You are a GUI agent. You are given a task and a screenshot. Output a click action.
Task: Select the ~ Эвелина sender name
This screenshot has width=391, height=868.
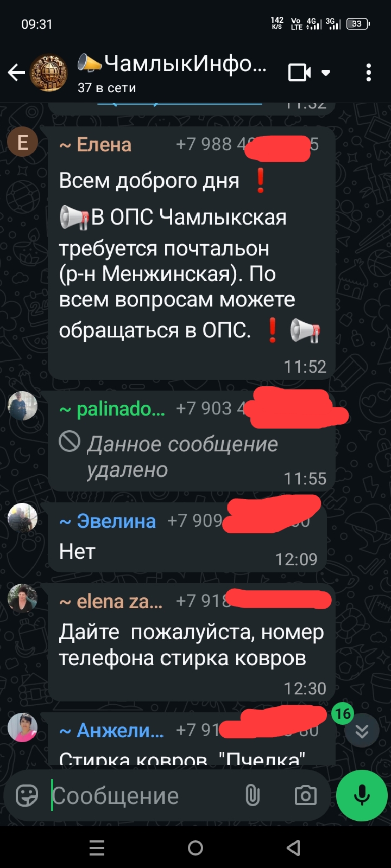coord(108,521)
